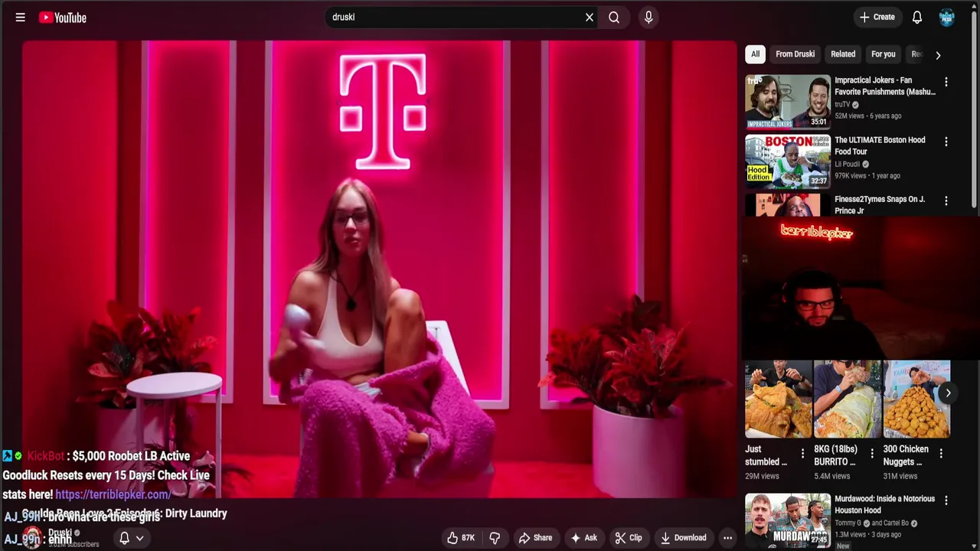This screenshot has height=551, width=980.
Task: Dislike the video with thumbs down
Action: coord(495,538)
